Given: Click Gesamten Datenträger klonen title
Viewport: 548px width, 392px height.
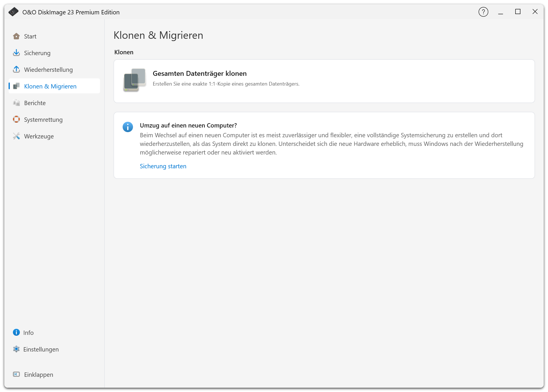Looking at the screenshot, I should (200, 74).
